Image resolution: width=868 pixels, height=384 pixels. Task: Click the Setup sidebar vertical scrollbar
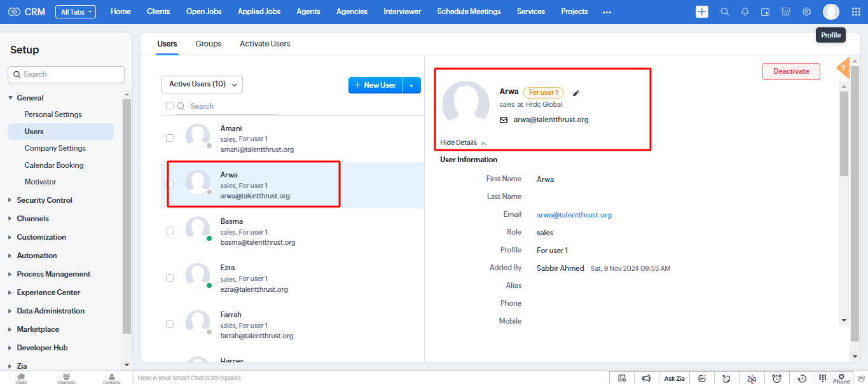(127, 216)
